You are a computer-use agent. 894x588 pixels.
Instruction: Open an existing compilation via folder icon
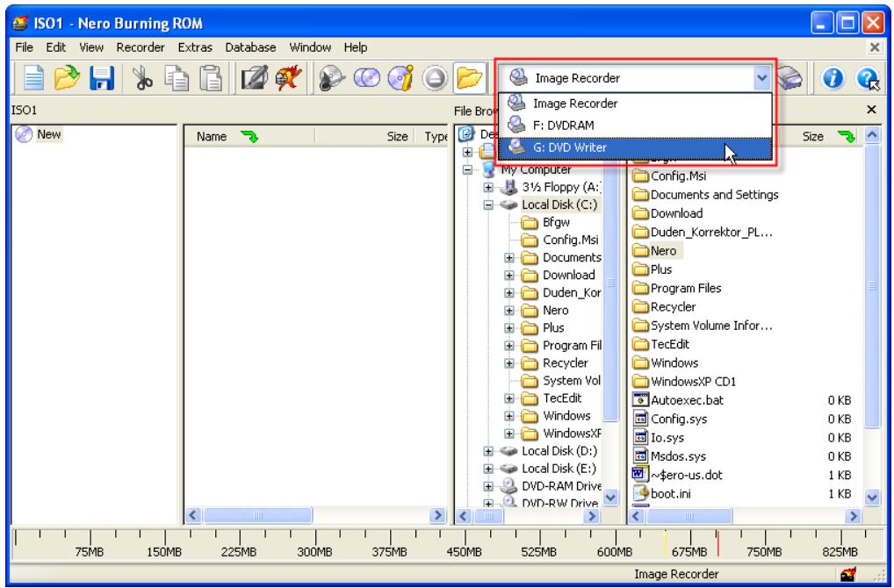[x=68, y=77]
